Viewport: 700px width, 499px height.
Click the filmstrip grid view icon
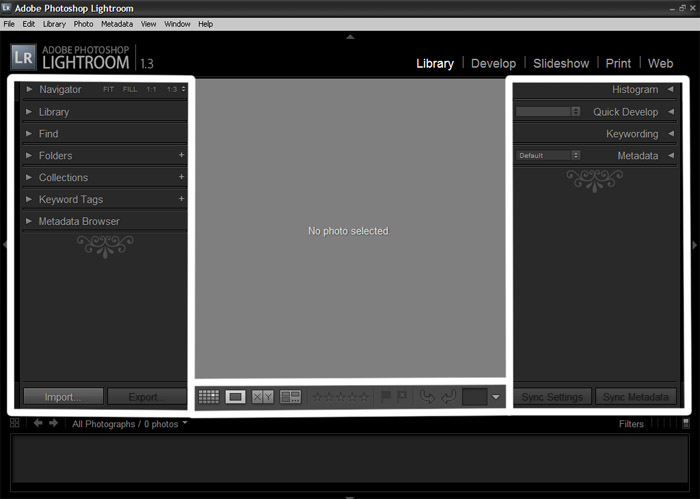click(x=15, y=423)
